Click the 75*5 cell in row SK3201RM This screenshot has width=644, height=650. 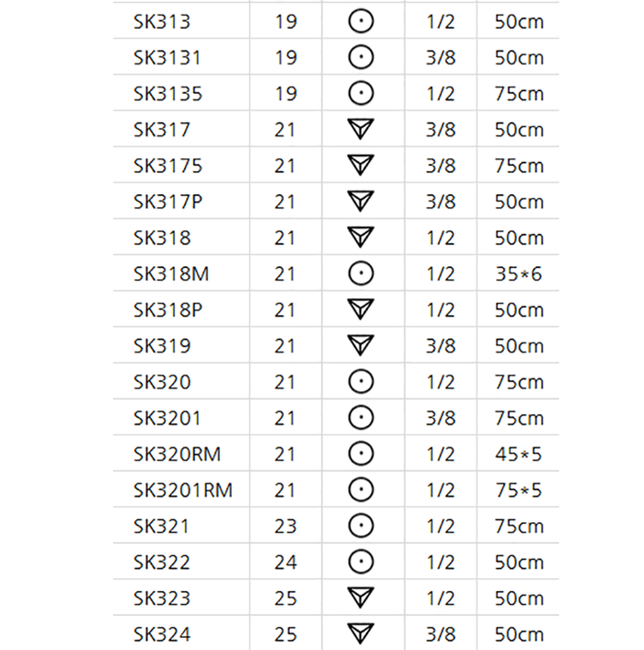click(x=518, y=490)
